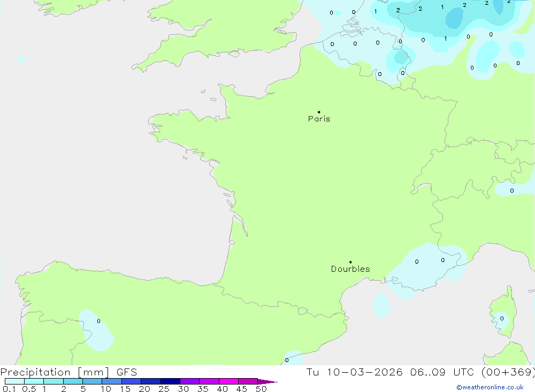Click the "GFS" model label
The width and height of the screenshot is (535, 392).
[x=127, y=372]
